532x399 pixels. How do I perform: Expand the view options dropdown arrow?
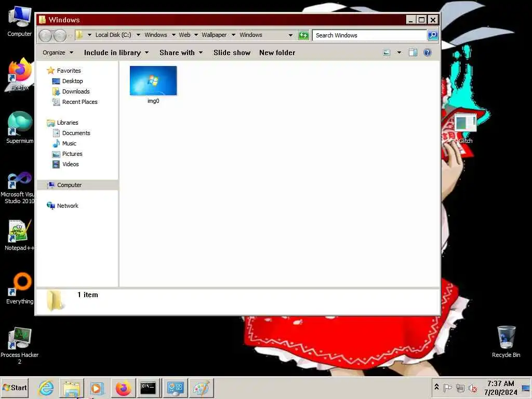coord(399,52)
